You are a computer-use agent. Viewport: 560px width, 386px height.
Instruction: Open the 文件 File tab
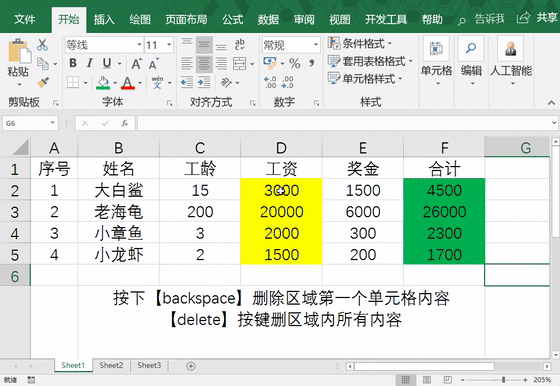click(25, 19)
